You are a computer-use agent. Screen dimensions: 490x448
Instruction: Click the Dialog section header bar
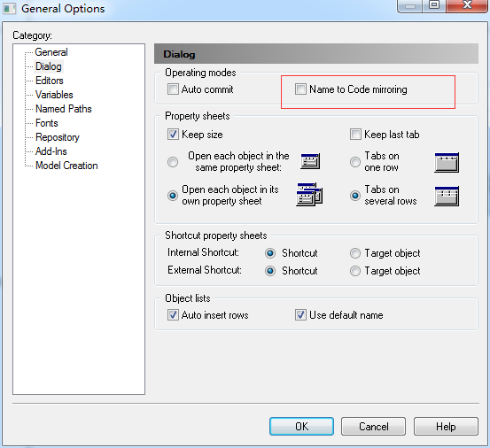tap(316, 54)
